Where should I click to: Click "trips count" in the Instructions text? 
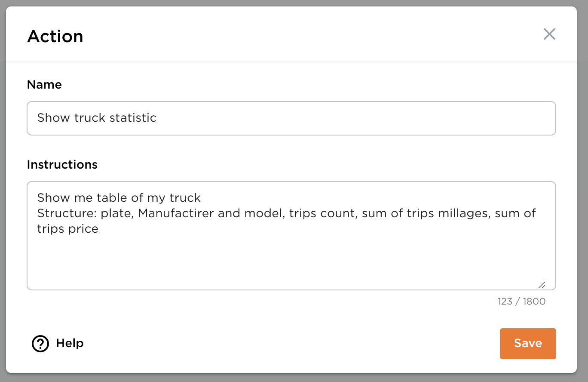323,213
